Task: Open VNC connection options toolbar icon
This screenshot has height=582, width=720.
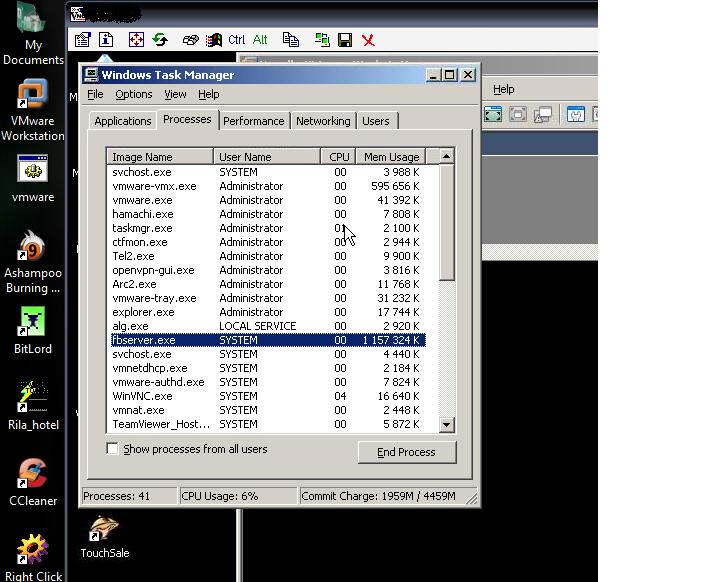Action: [x=83, y=40]
